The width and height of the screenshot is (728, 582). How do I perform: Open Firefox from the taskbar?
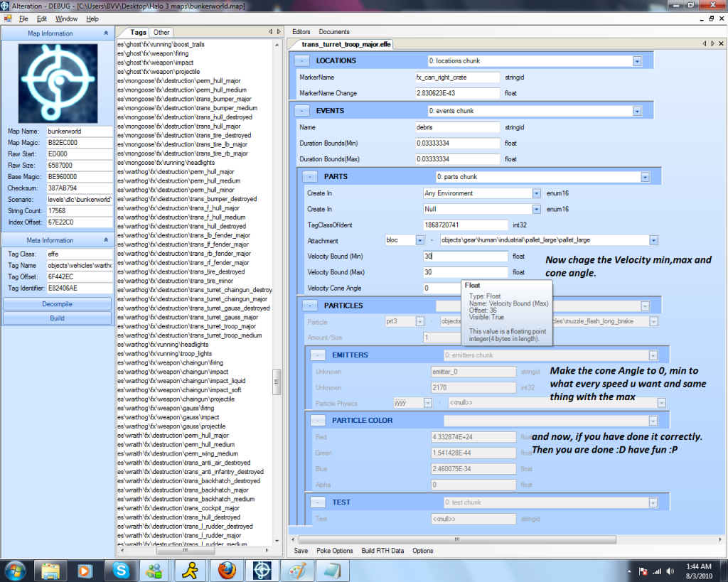(x=226, y=571)
